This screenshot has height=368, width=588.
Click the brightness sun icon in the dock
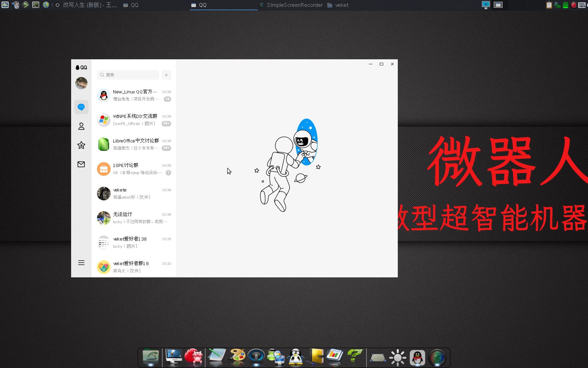pos(397,357)
